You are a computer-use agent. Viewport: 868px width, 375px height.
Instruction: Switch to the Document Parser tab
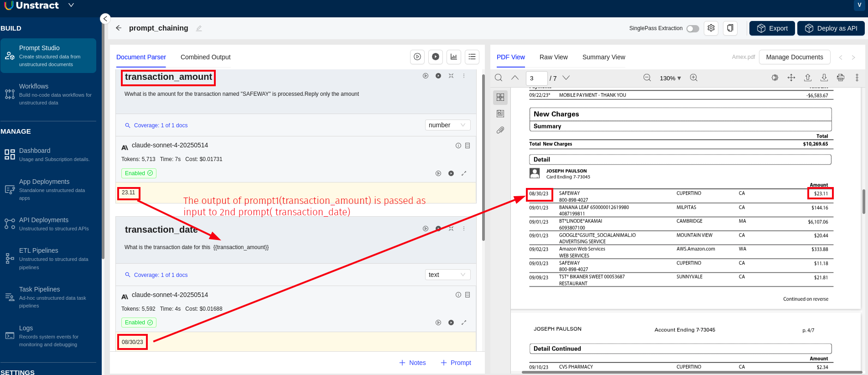[x=141, y=57]
